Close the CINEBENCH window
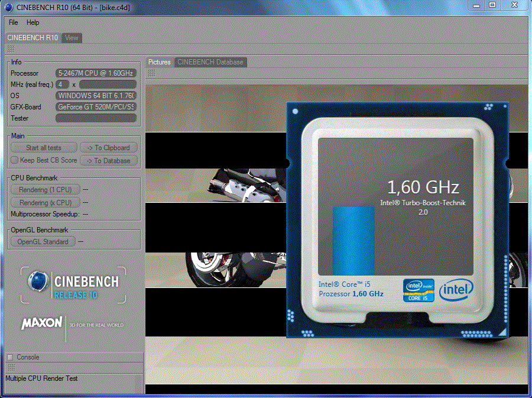532x398 pixels. (515, 5)
